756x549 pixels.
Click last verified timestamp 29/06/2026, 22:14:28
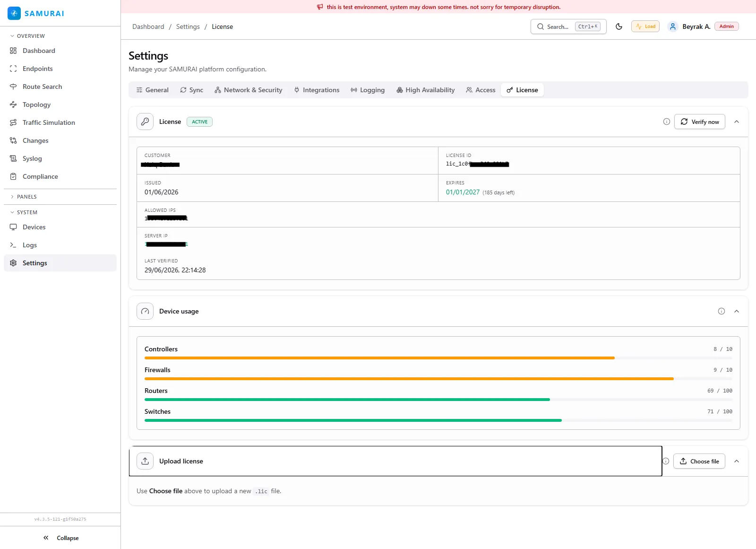[175, 270]
